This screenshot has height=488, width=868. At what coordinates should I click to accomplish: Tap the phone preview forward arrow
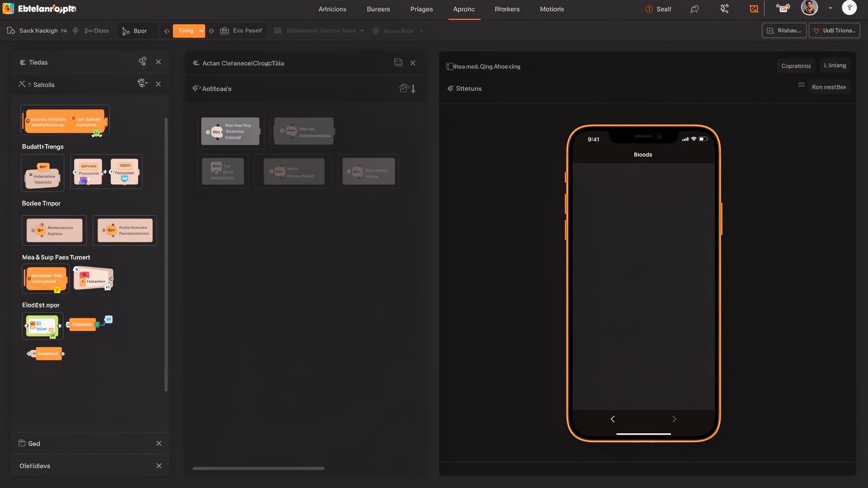[x=674, y=419]
